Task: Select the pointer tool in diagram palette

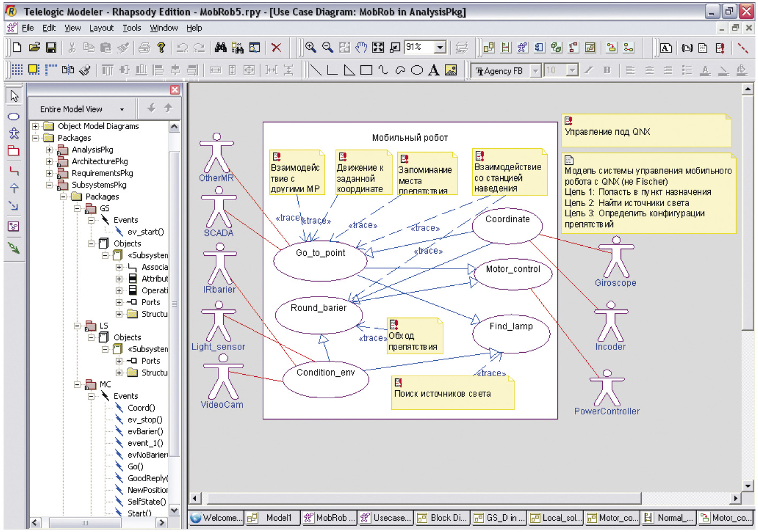Action: pos(14,96)
